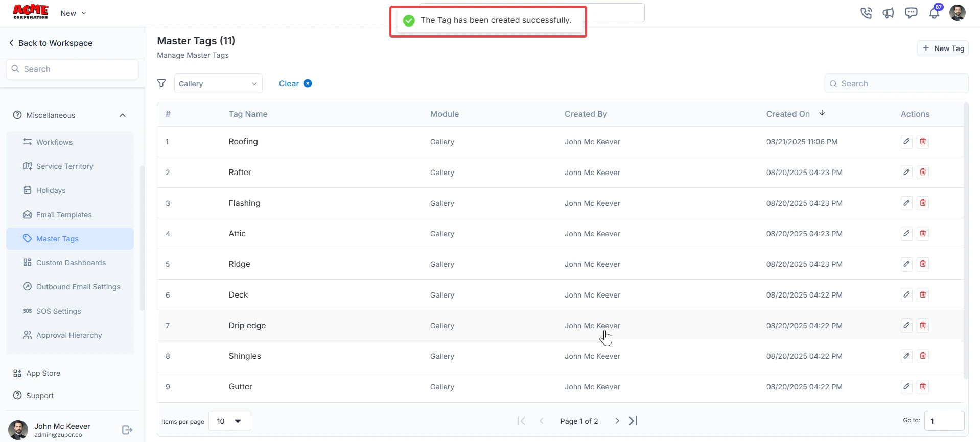Click the table vertical scrollbar
Screen dimensions: 980x442
tap(966, 241)
